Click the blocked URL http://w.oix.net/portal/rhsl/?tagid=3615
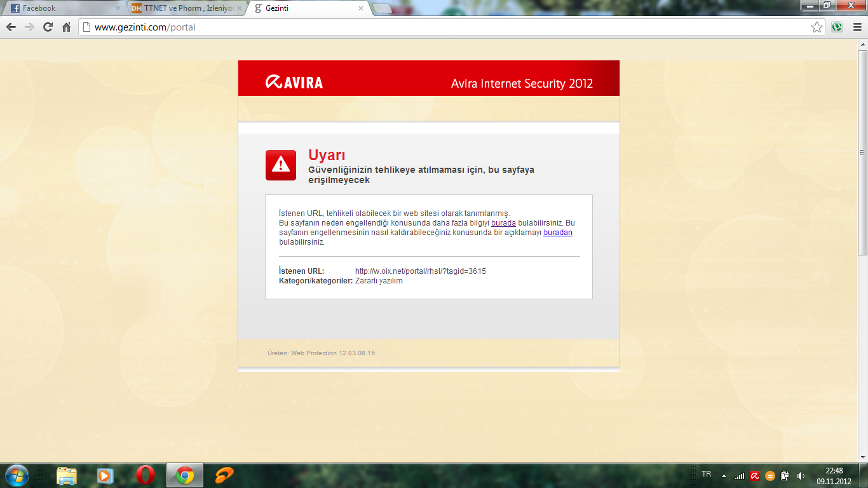The width and height of the screenshot is (868, 488). click(421, 271)
